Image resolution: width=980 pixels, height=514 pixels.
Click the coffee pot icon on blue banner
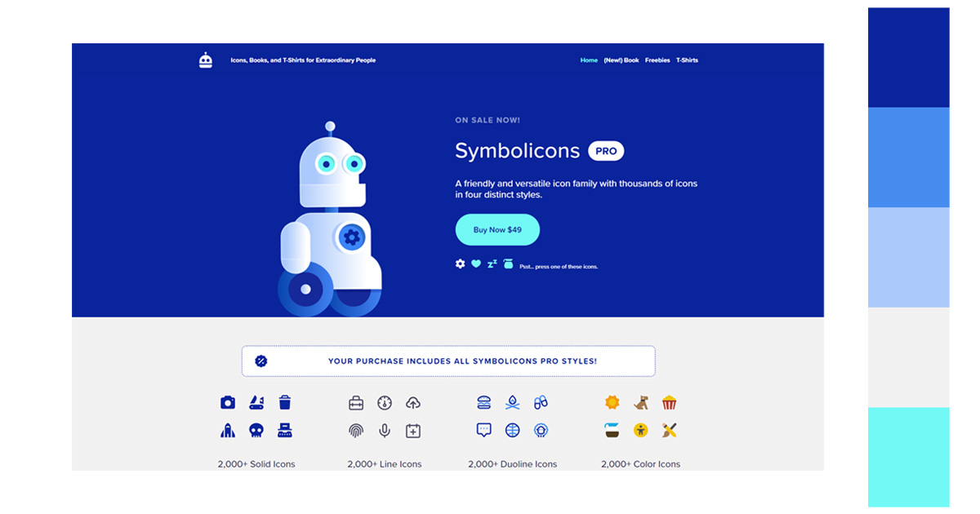point(508,264)
